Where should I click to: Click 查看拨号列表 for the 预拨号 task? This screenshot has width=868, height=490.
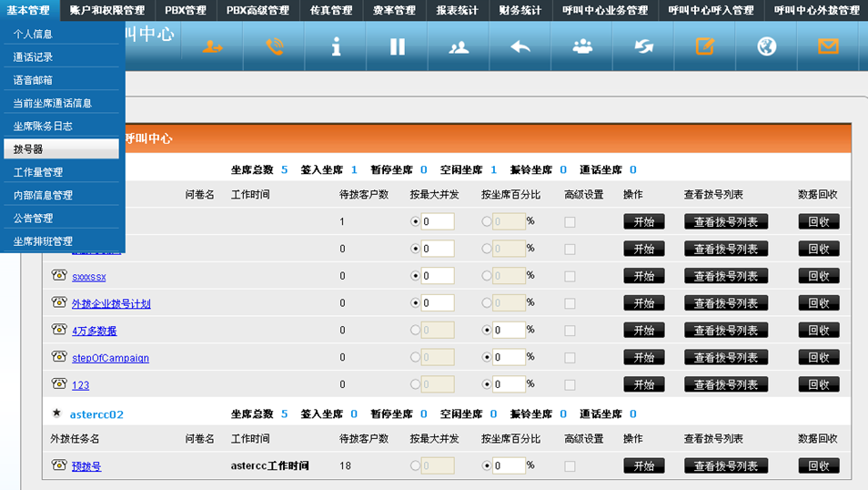(x=725, y=466)
